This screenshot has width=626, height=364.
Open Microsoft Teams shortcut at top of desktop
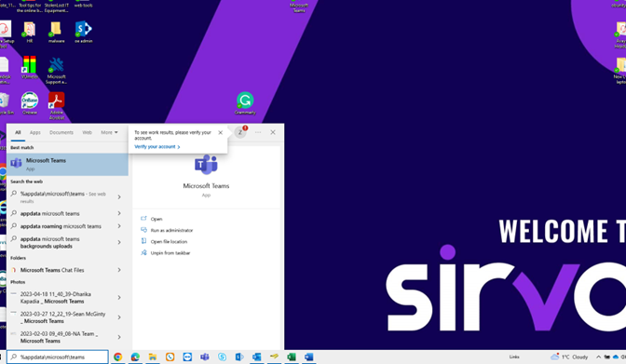[299, 7]
